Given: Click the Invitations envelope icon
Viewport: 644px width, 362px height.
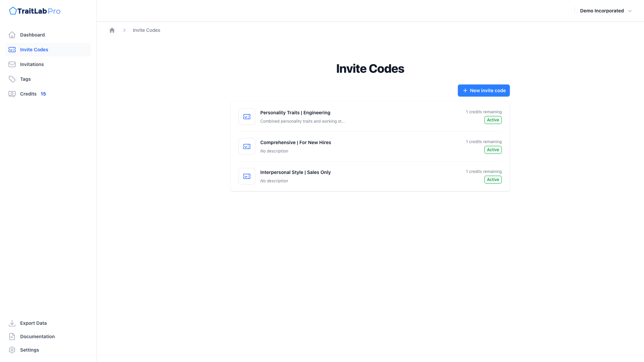Looking at the screenshot, I should tap(12, 64).
